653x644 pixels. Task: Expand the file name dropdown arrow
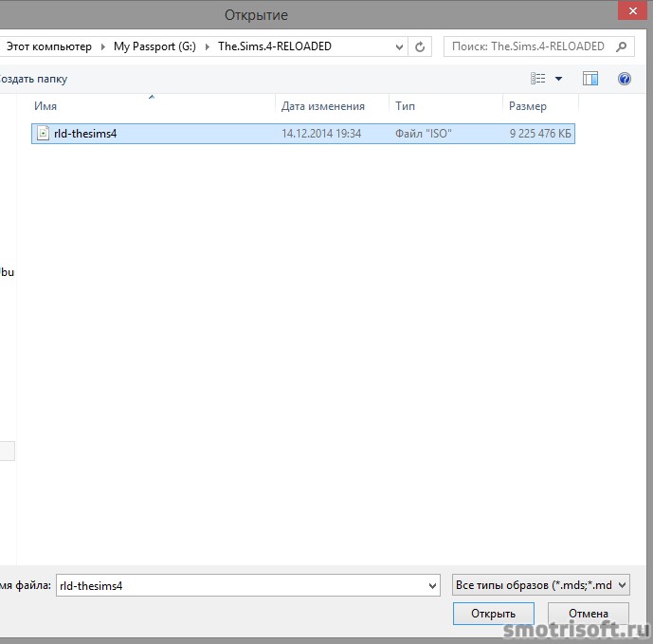point(432,585)
